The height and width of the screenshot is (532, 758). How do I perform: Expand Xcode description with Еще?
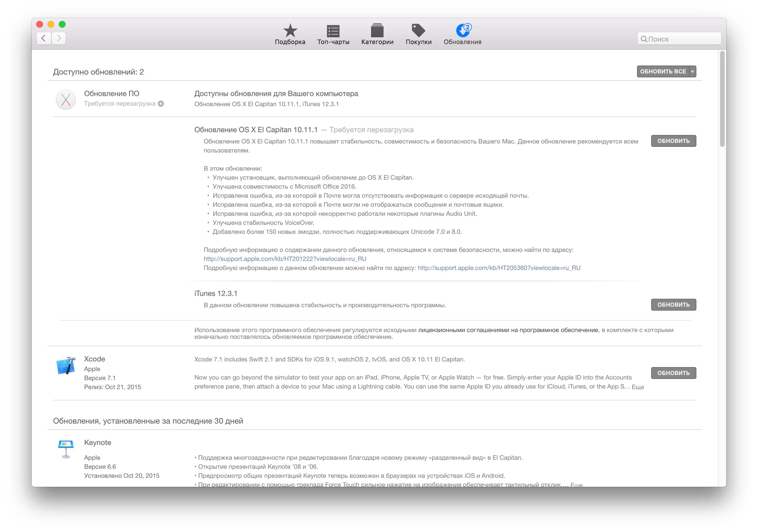click(x=638, y=387)
